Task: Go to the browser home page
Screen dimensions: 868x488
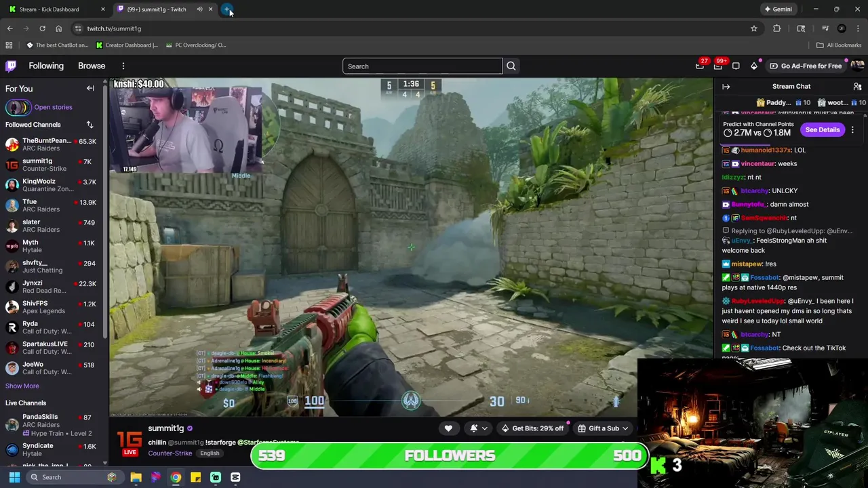Action: (x=58, y=28)
